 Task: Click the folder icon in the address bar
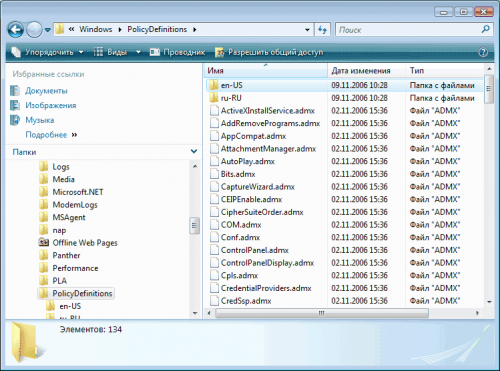[x=60, y=29]
